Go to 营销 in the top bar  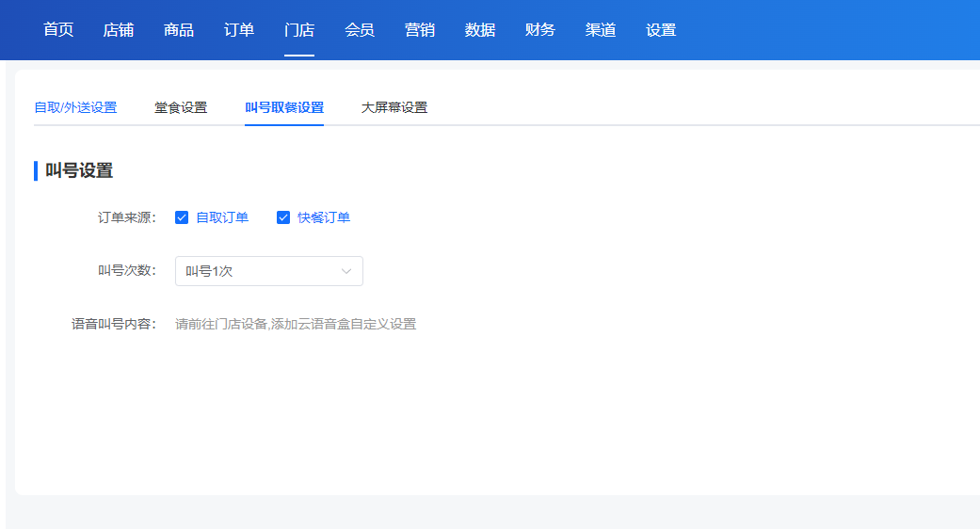(x=419, y=30)
